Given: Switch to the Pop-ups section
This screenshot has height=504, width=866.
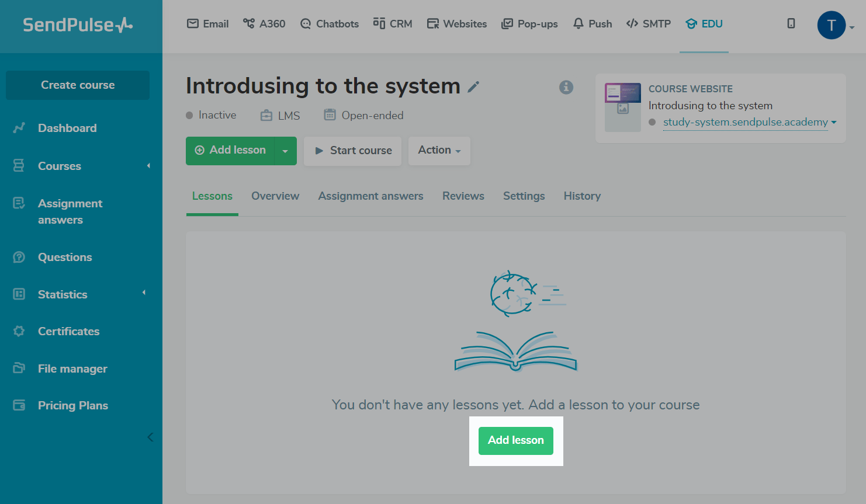Looking at the screenshot, I should [529, 24].
